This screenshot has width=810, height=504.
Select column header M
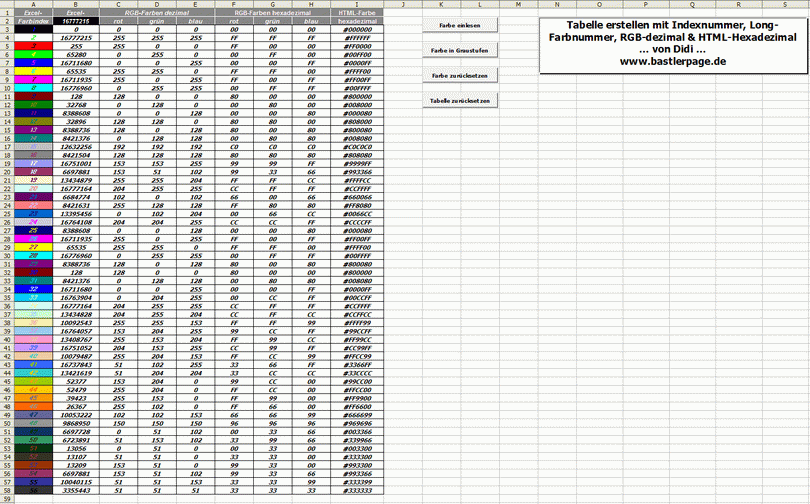coord(518,4)
